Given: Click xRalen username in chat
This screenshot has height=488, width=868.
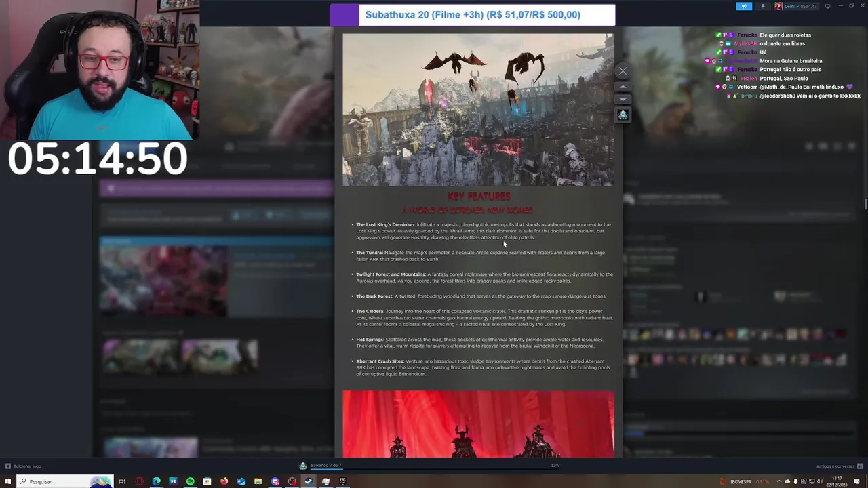Looking at the screenshot, I should [x=749, y=79].
